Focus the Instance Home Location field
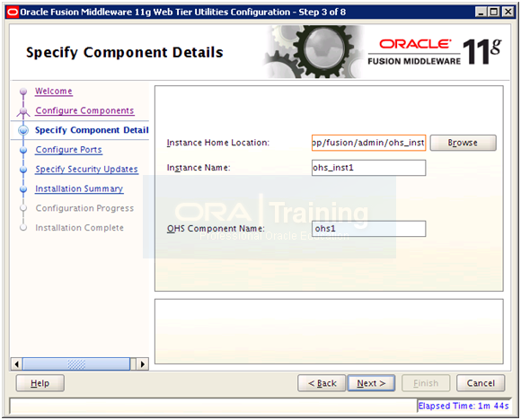Screen dimensions: 521x420 click(368, 143)
